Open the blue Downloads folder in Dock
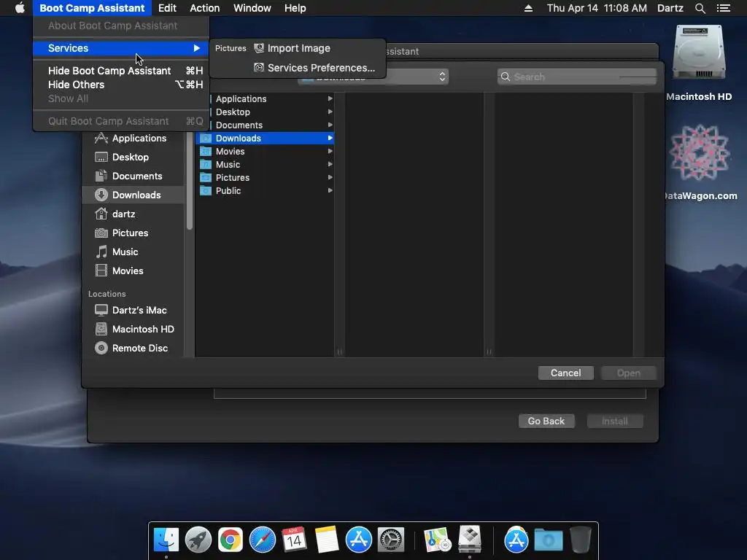Viewport: 747px width, 560px height. click(x=549, y=540)
